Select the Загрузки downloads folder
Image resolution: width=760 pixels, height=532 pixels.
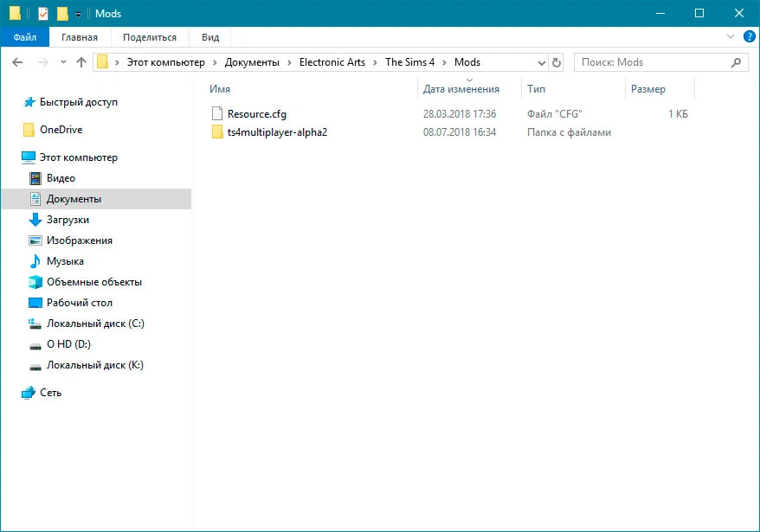click(68, 220)
